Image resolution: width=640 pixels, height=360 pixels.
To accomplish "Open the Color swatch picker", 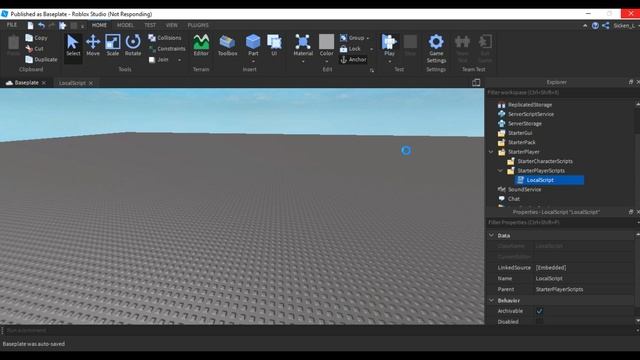I will coord(326,42).
